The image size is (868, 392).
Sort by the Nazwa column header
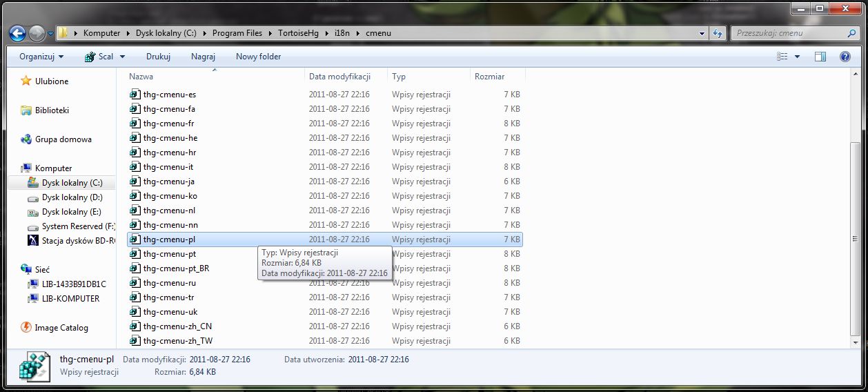coord(215,77)
